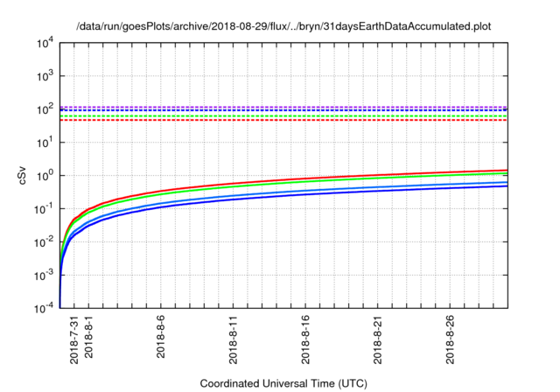This screenshot has height=392, width=560.
Task: Click the 10^4 y-axis tick label
Action: [x=44, y=43]
